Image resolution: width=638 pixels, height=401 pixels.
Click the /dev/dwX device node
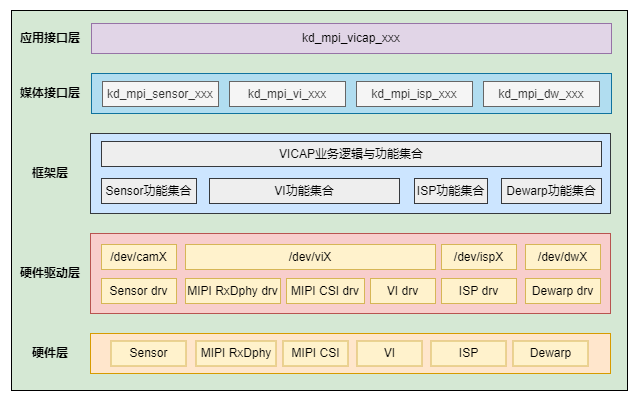[x=563, y=257]
